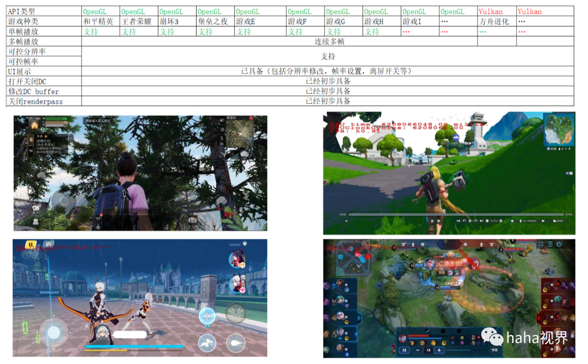Screen dimensions: 588x364
Task: Click the power icon in MOBA replay
Action: [559, 244]
